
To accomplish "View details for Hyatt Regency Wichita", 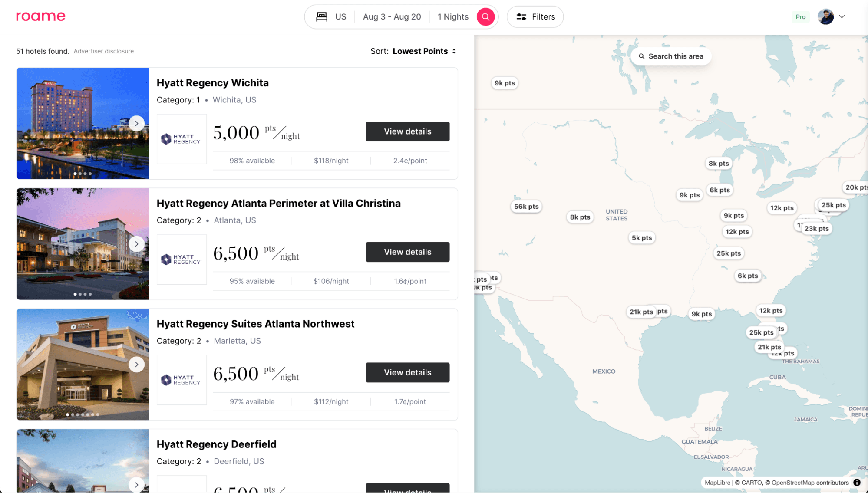I will tap(407, 131).
